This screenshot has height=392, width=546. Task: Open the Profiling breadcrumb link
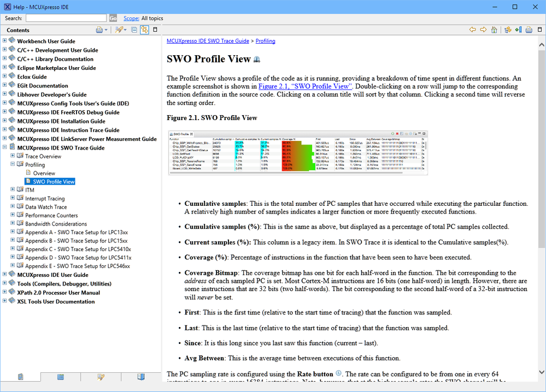[265, 41]
